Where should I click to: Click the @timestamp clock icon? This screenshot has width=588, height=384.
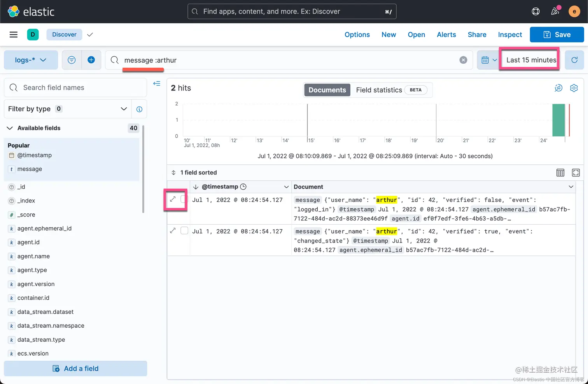[243, 187]
